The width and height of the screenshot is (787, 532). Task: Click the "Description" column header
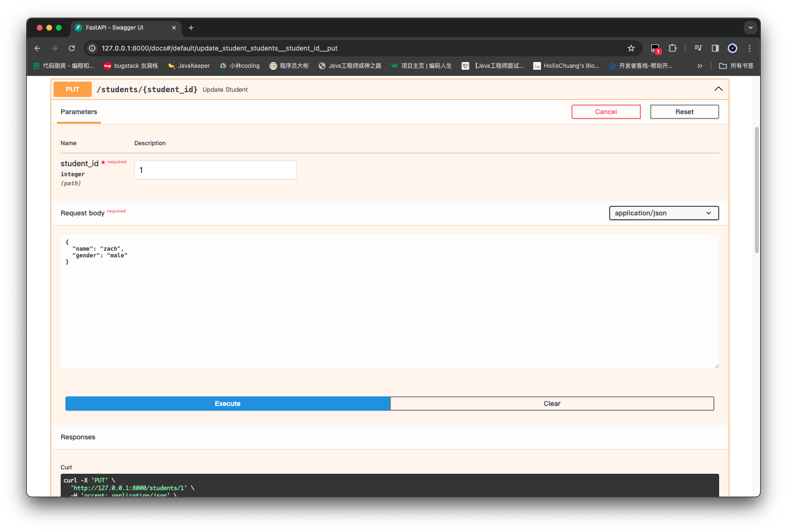click(150, 143)
